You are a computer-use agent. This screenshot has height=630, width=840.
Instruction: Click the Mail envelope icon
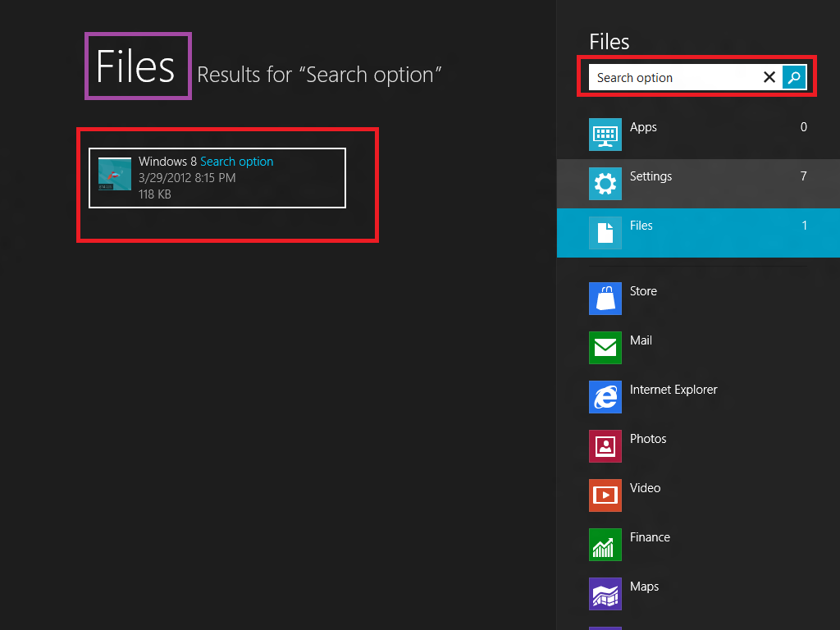point(605,348)
